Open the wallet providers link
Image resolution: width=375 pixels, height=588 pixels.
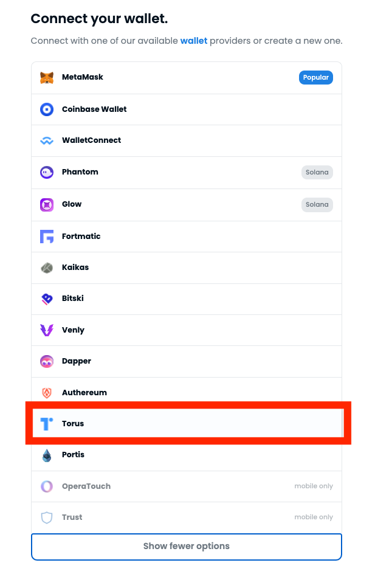point(194,41)
